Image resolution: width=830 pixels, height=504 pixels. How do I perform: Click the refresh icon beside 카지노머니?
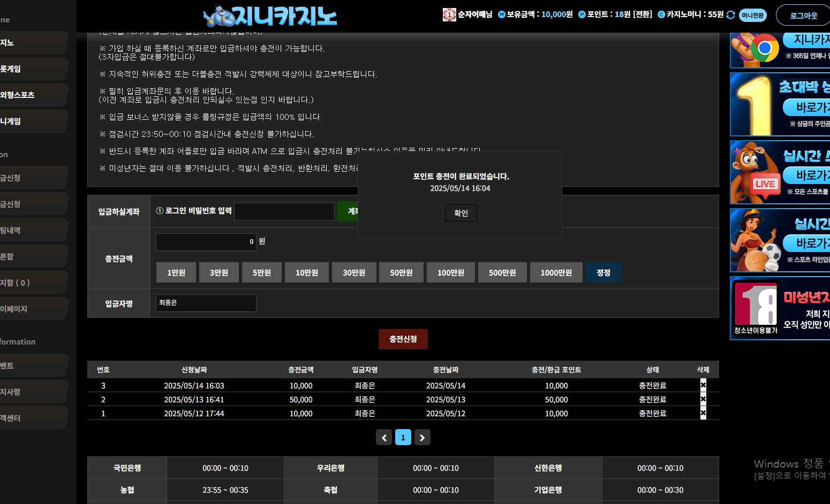tap(730, 15)
